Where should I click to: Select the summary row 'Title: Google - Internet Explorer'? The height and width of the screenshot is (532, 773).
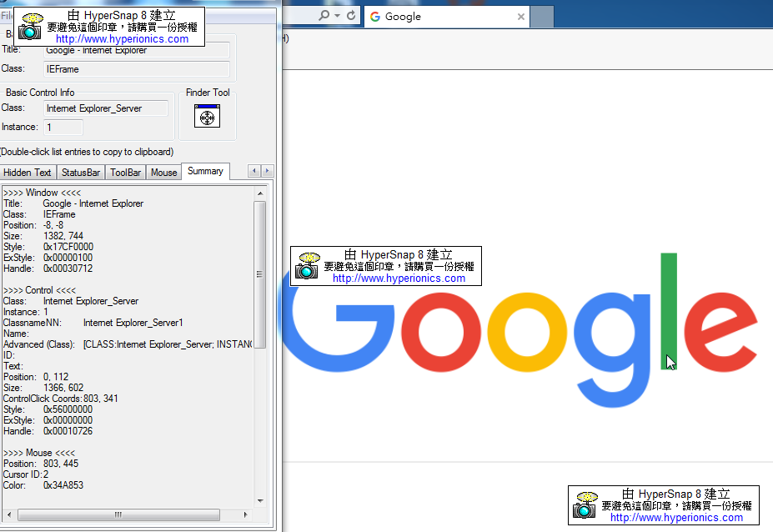click(73, 203)
